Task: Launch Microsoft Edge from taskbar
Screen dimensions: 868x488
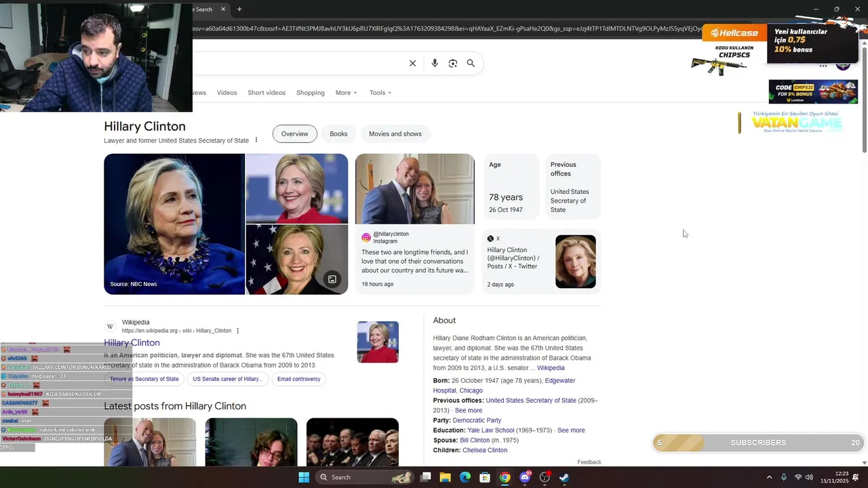Action: coord(465,477)
